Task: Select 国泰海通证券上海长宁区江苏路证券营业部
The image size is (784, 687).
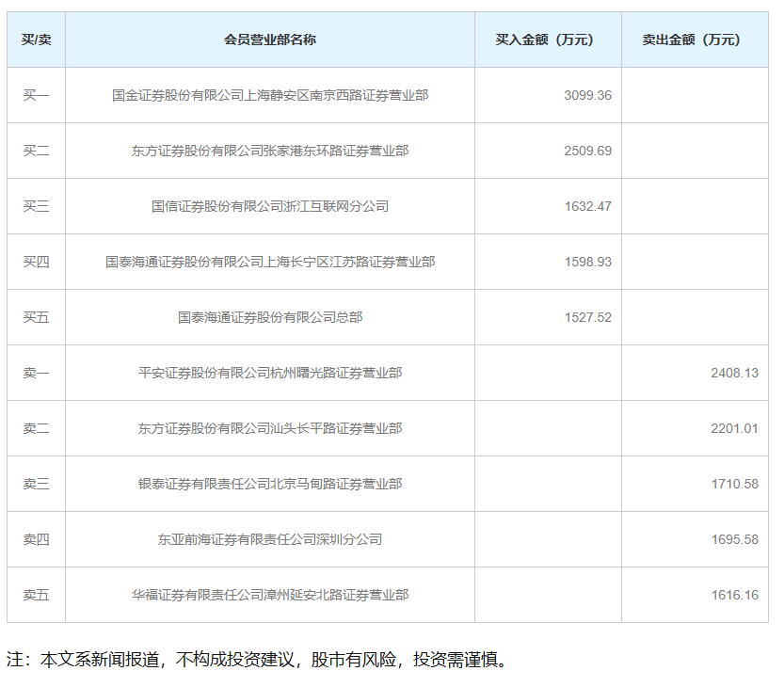Action: (x=269, y=262)
